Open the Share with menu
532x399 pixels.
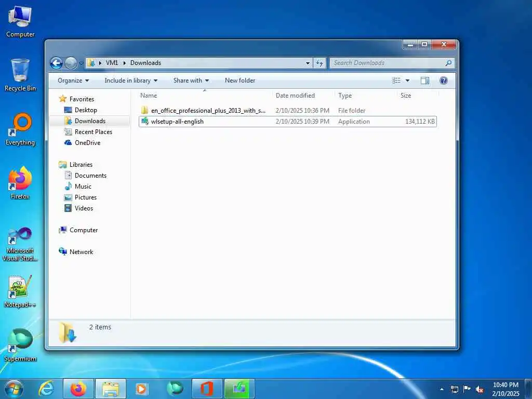(191, 81)
